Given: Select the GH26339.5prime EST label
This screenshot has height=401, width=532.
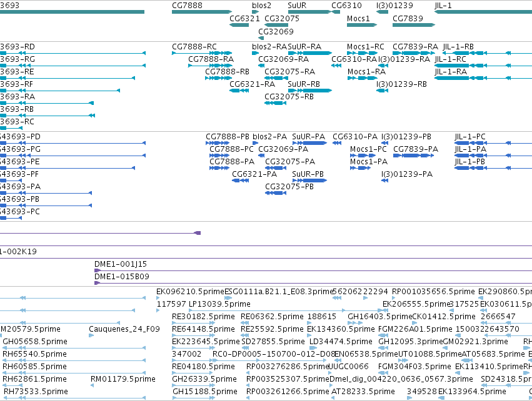Looking at the screenshot, I should tap(204, 379).
